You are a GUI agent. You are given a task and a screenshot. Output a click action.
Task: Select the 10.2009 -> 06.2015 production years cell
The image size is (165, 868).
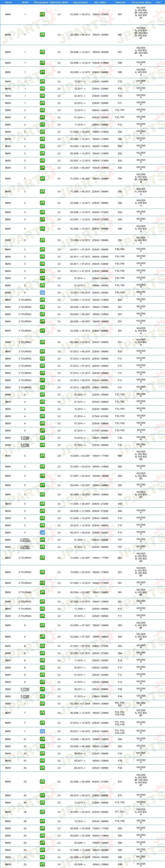(80, 739)
